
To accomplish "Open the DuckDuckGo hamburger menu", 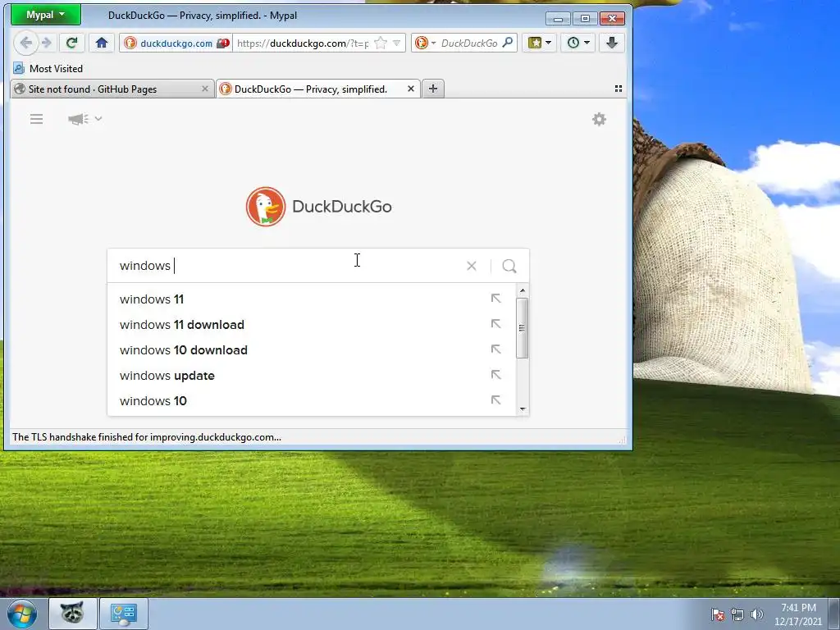I will pos(36,119).
